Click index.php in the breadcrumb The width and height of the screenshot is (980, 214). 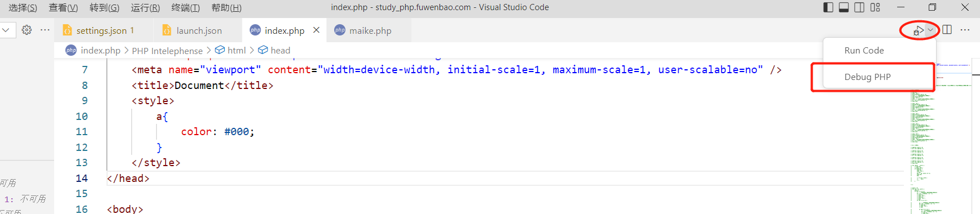pyautogui.click(x=100, y=50)
